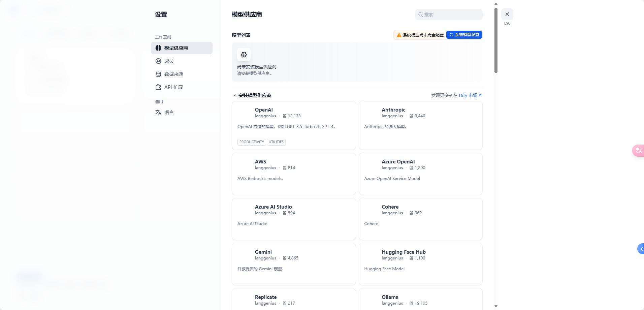Open 成员 members section
The image size is (644, 310).
(182, 61)
